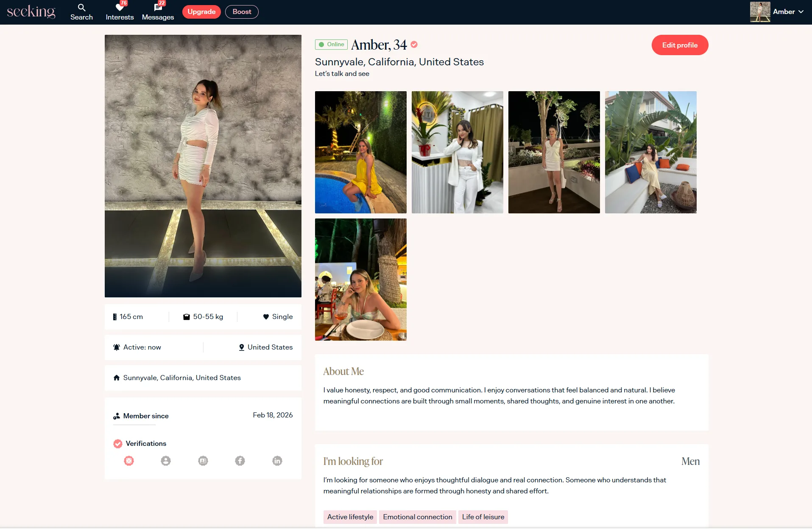Click the verified checkmark beside Amber, 34
This screenshot has height=529, width=812.
[x=414, y=45]
